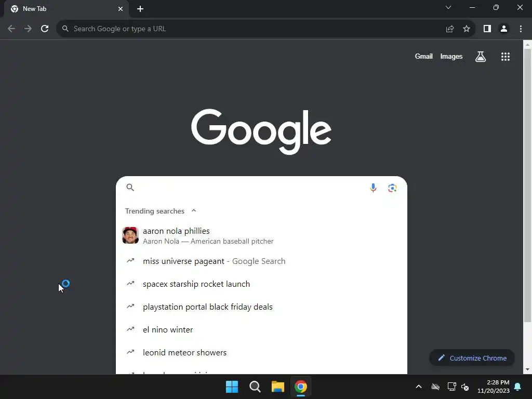Search by image with Google Lens
Viewport: 532px width, 399px height.
click(393, 188)
